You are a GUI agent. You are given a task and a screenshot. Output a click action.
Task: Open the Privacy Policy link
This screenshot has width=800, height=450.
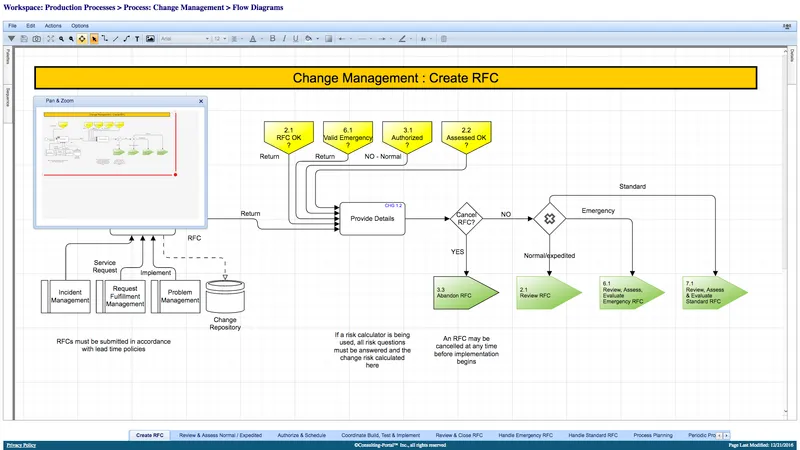[x=21, y=445]
